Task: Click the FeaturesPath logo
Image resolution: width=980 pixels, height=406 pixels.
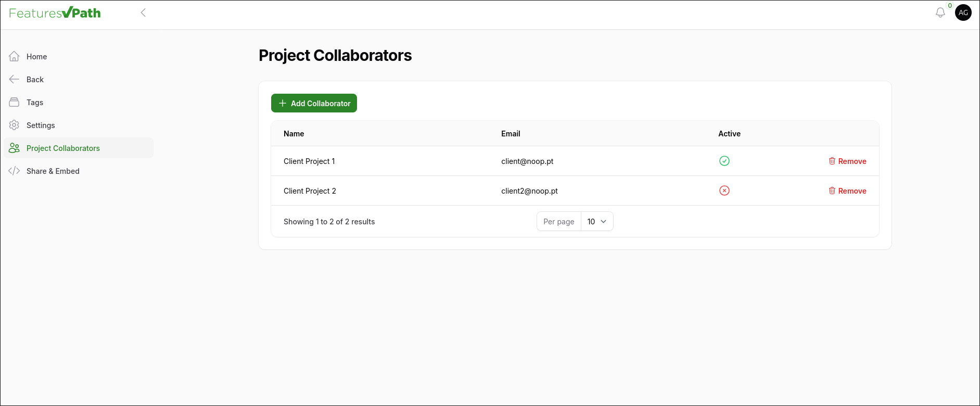Action: pyautogui.click(x=55, y=12)
